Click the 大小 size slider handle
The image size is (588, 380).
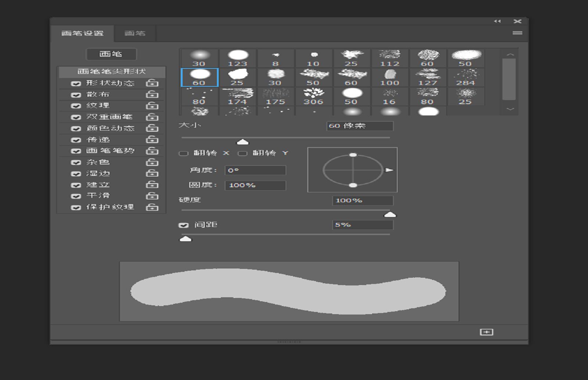(243, 142)
